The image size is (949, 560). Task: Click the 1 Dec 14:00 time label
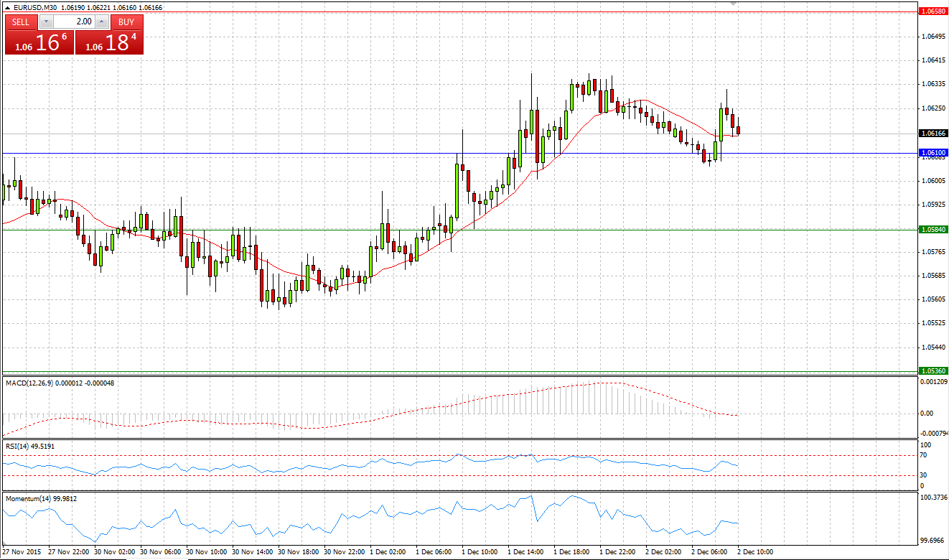(x=525, y=553)
